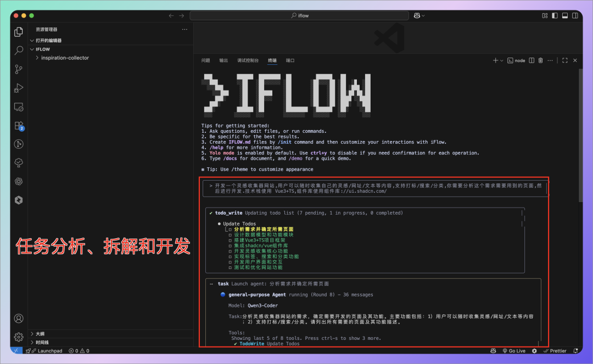The height and width of the screenshot is (364, 593).
Task: Click the terminal vertical scrollbar
Action: coord(580,135)
